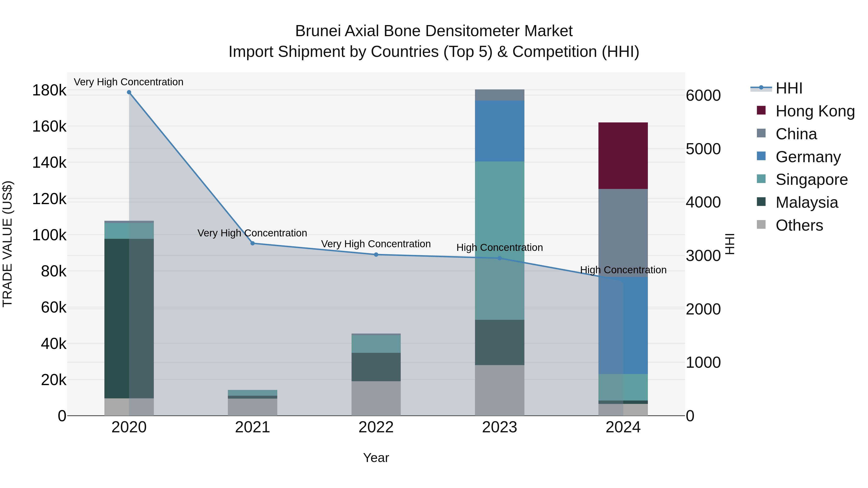The width and height of the screenshot is (868, 488).
Task: Click the Singapore segment of 2023 bar
Action: [500, 241]
